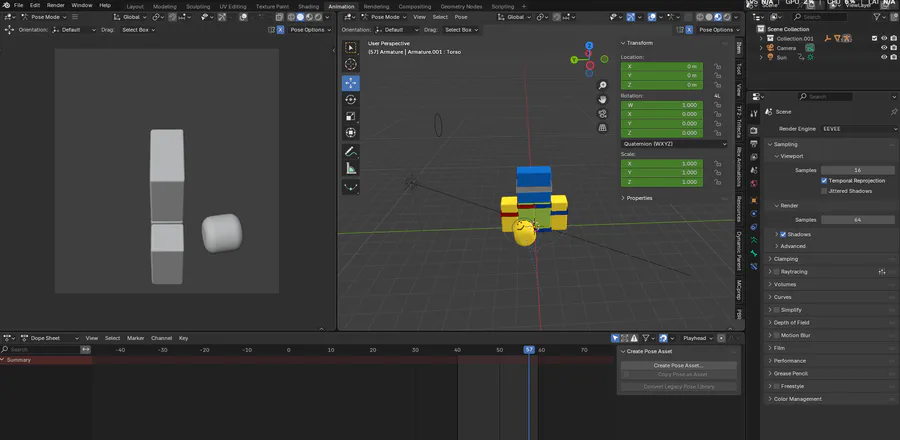The width and height of the screenshot is (900, 440).
Task: Click the blue Z axis on navigation gizmo
Action: (589, 46)
